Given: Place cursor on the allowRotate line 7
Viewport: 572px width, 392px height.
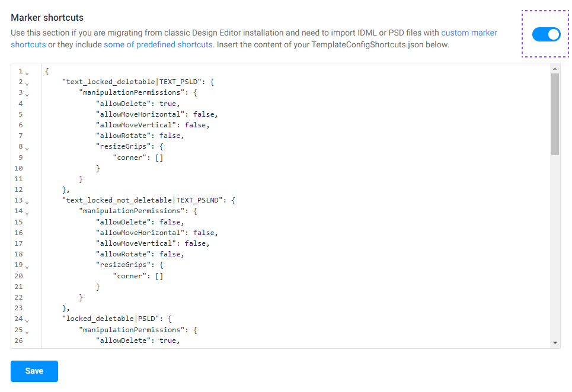Looking at the screenshot, I should (x=140, y=136).
